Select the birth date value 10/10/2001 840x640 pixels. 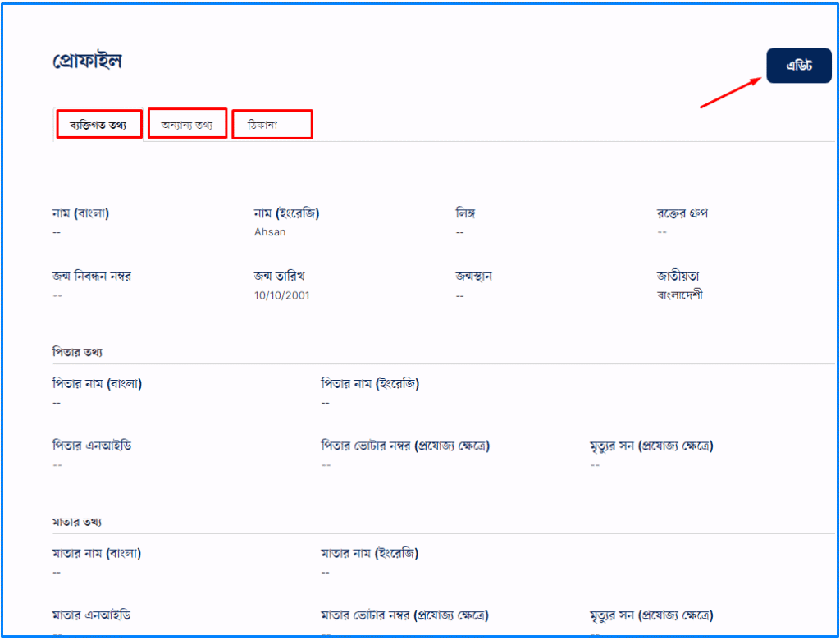282,295
